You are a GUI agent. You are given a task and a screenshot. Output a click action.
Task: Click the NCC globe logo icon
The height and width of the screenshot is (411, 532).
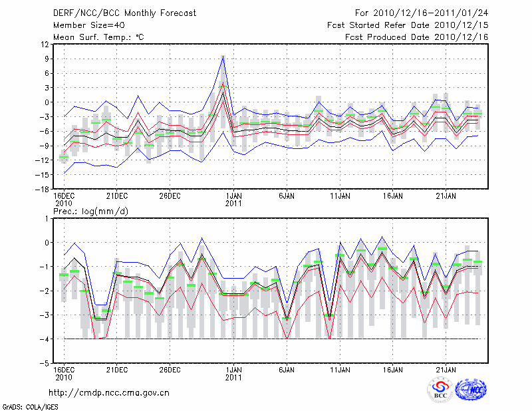coord(471,390)
